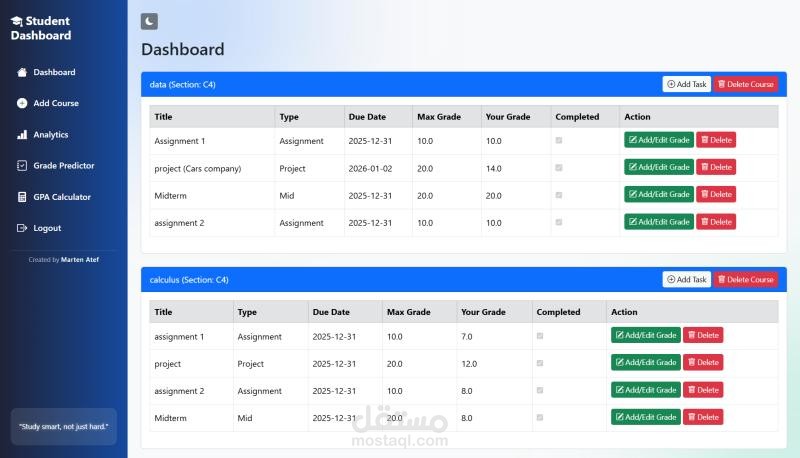Open the GPA Calculator page

pos(62,197)
